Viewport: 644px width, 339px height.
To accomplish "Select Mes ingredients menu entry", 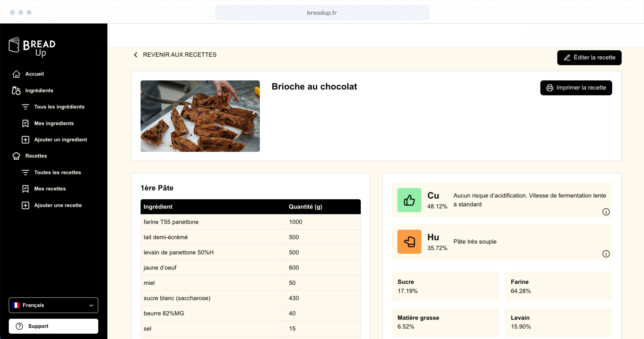I will tap(54, 123).
